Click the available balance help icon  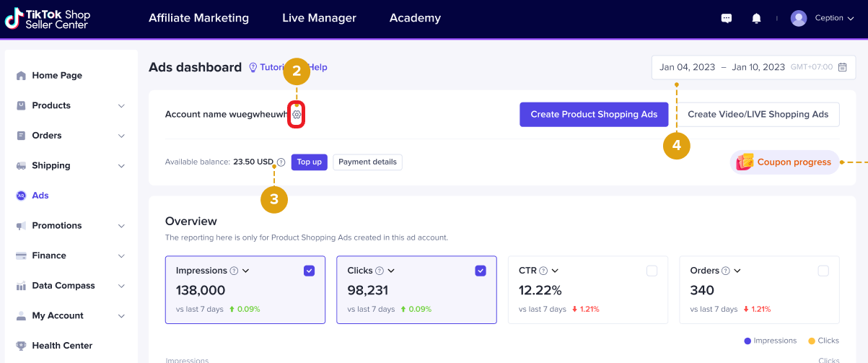(x=281, y=162)
